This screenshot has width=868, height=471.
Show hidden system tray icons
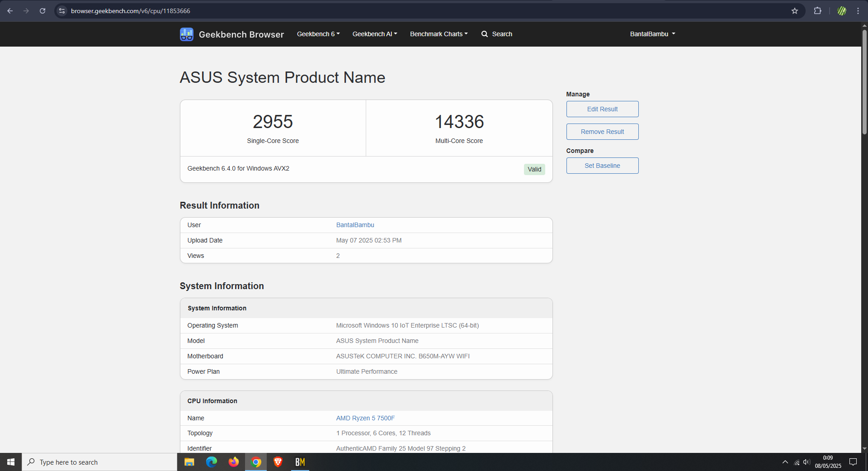point(785,462)
